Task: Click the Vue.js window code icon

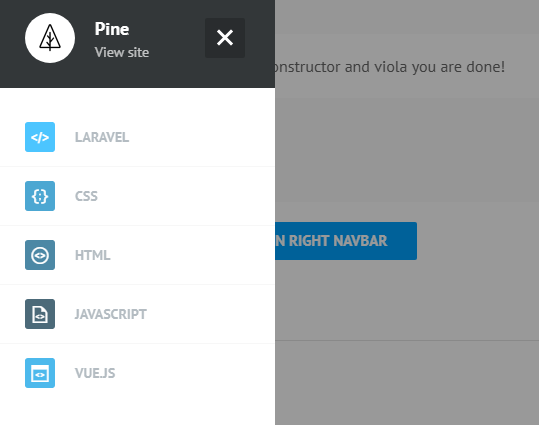Action: (x=40, y=373)
